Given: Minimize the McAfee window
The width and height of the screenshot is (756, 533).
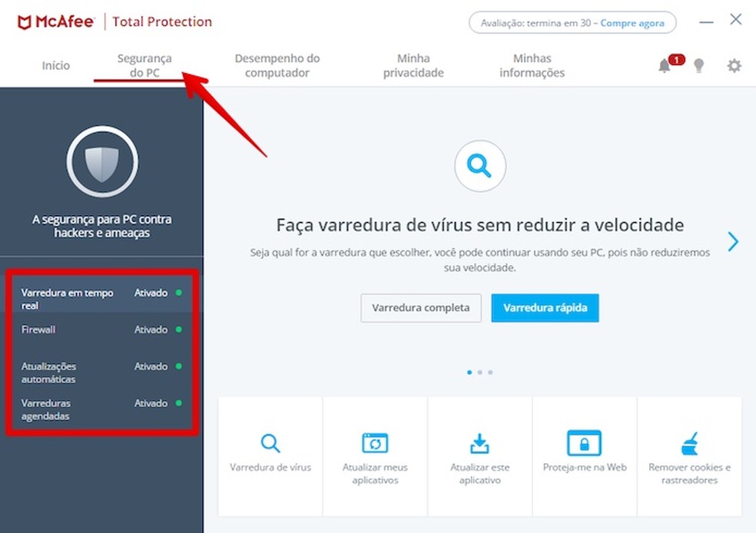Looking at the screenshot, I should 706,22.
